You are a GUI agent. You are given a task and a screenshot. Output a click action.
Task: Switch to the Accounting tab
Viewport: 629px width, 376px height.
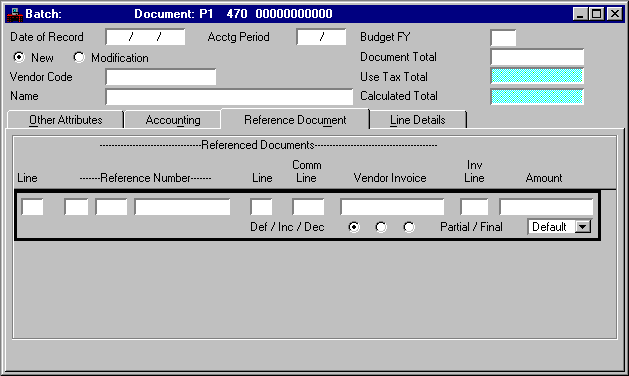tap(173, 120)
